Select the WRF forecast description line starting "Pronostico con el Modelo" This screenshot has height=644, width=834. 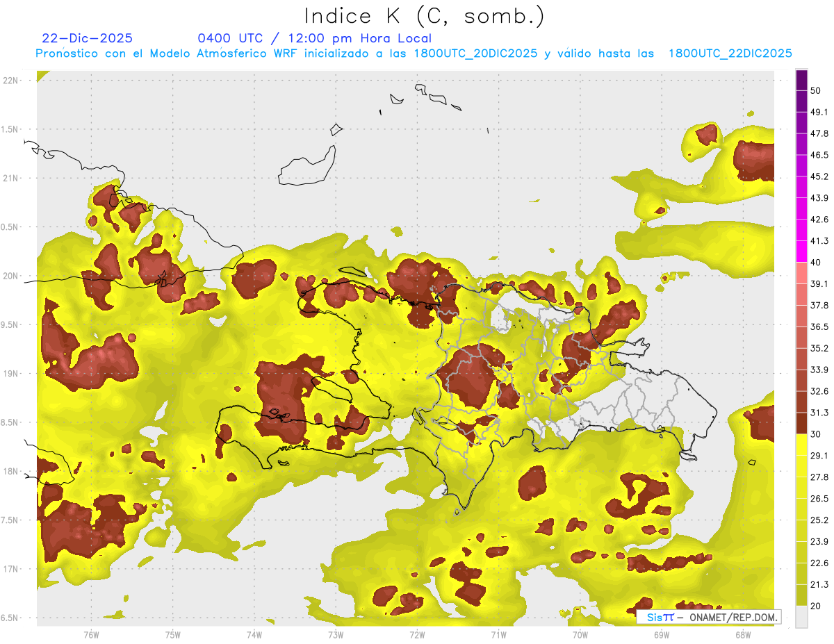(414, 53)
